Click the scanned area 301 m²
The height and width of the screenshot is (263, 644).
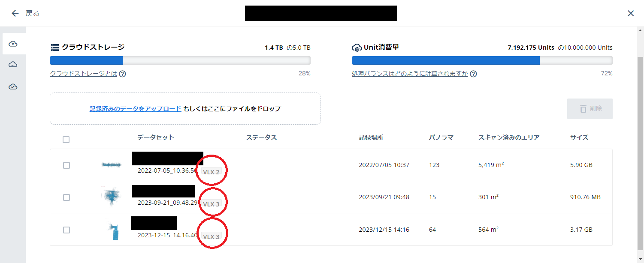[488, 197]
